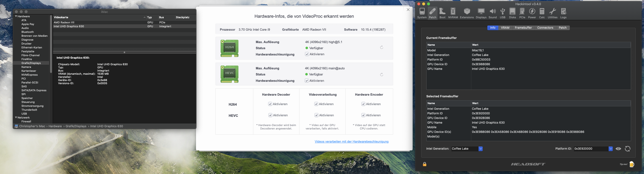This screenshot has width=644, height=174.
Task: Open the Extensions section in Hackintool
Action: 467,13
